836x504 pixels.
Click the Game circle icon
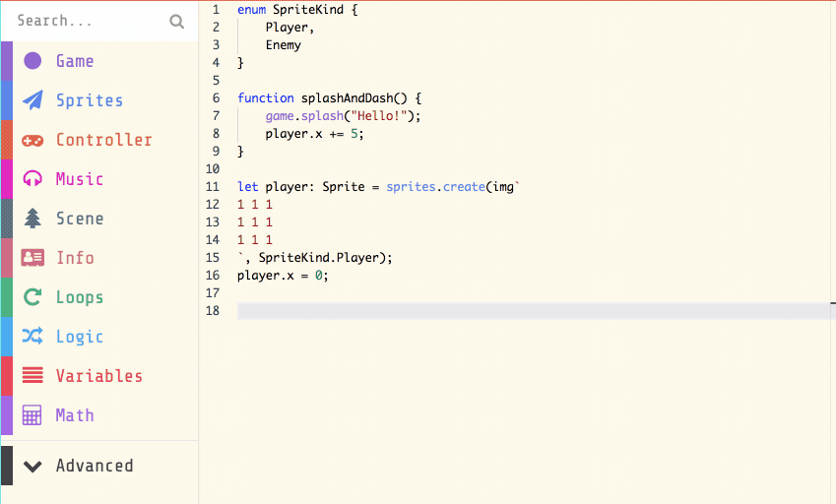click(x=32, y=61)
